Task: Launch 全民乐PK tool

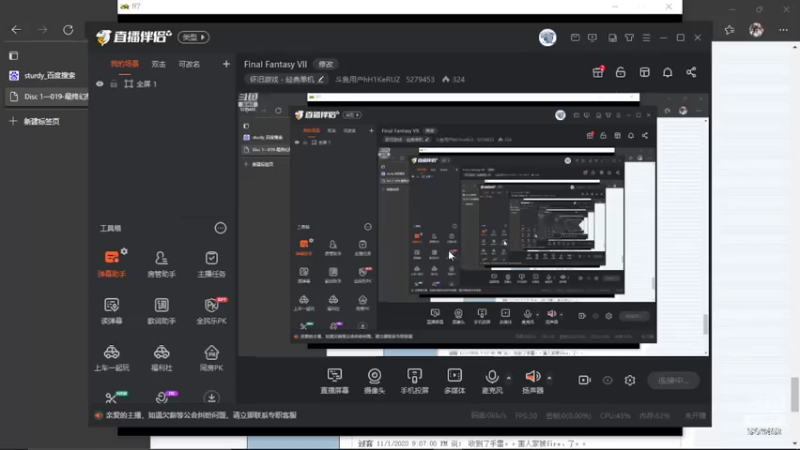Action: [x=211, y=310]
